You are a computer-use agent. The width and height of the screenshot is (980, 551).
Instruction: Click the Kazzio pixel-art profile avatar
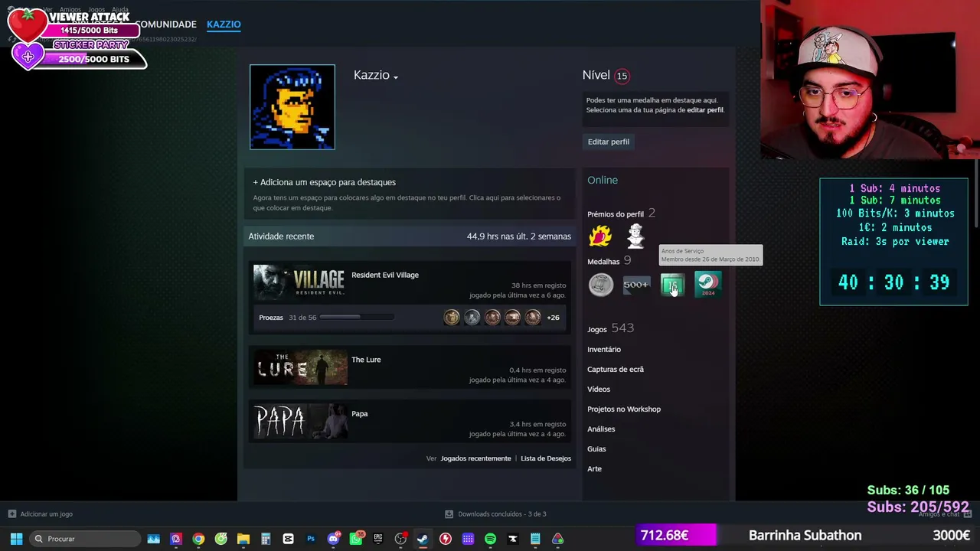pyautogui.click(x=292, y=107)
